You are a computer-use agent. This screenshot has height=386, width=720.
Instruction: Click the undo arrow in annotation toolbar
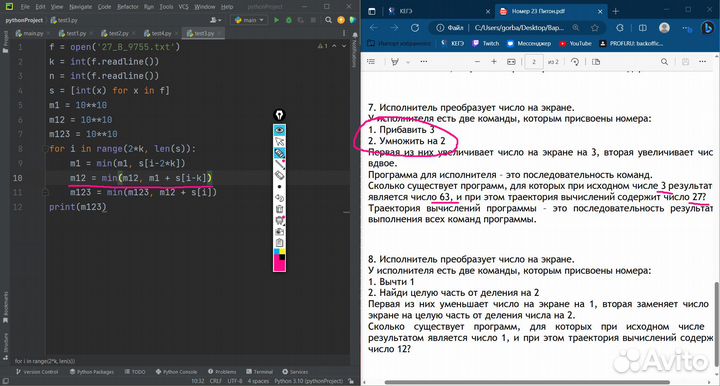(x=279, y=198)
